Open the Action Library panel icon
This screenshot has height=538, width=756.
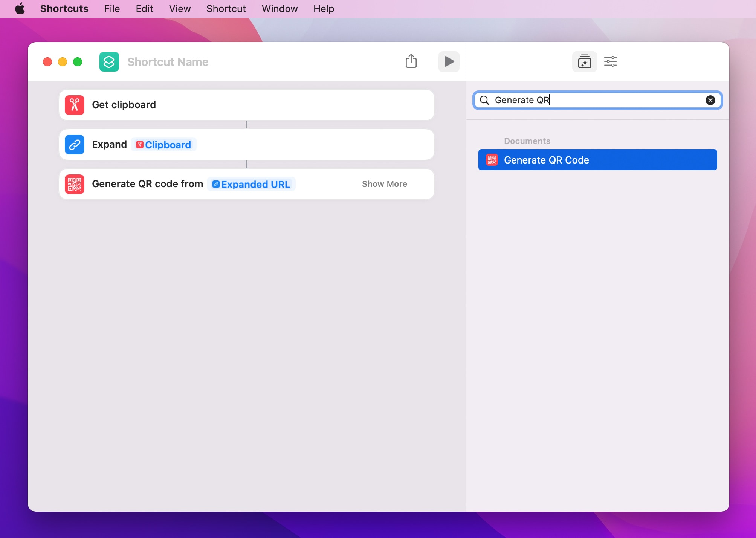[584, 61]
